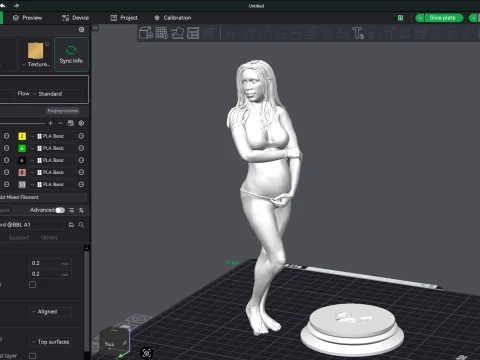Open filament 4 PLA Basic dropdown

click(x=51, y=148)
